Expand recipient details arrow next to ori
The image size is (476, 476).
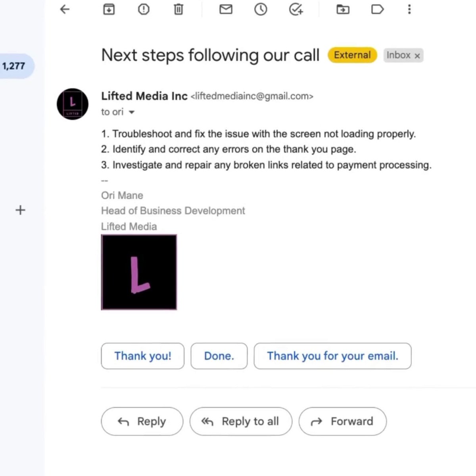point(132,112)
